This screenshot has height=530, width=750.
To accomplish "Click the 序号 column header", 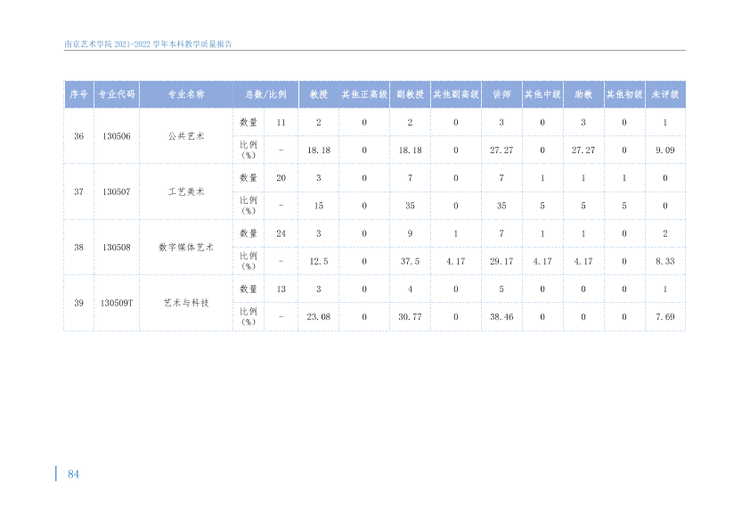I will point(78,94).
